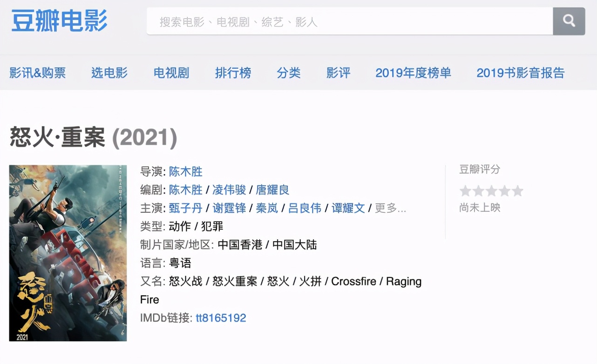Image resolution: width=597 pixels, height=364 pixels.
Task: Click the first rating star
Action: tap(465, 190)
